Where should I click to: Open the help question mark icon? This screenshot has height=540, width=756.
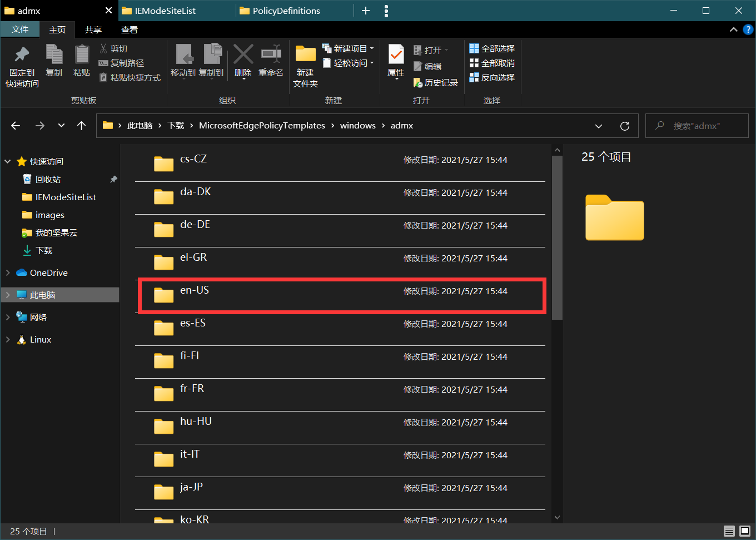748,29
